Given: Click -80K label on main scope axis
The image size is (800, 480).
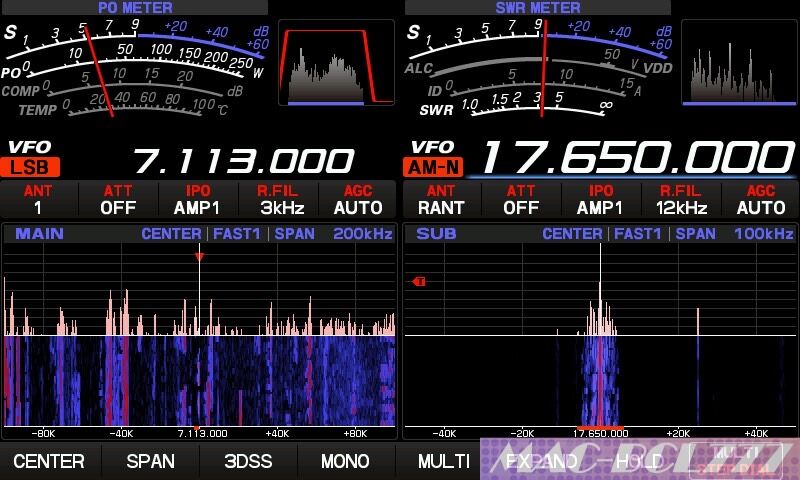Looking at the screenshot, I should point(43,434).
